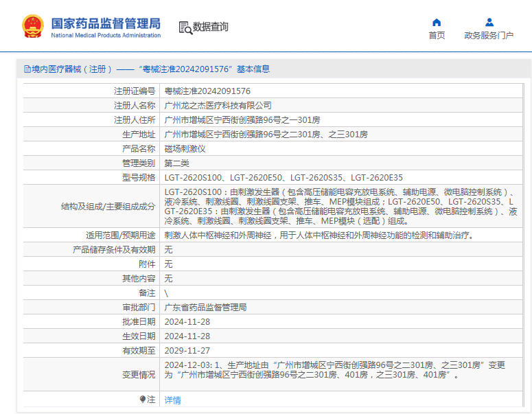Select registration number 粤械注准20242091576 cell
The width and height of the screenshot is (532, 414).
click(207, 91)
